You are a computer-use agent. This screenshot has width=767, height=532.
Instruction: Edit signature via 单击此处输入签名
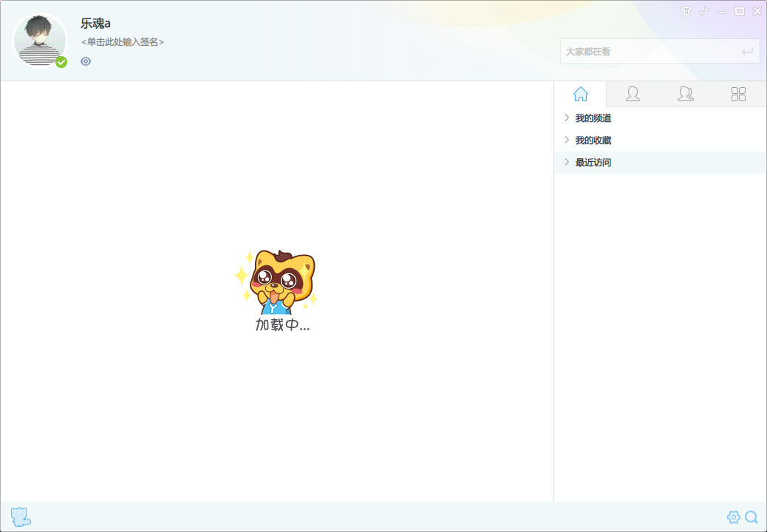(x=122, y=42)
